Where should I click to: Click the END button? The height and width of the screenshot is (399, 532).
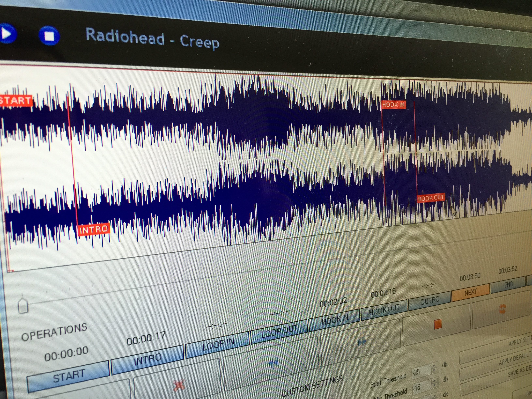point(508,285)
